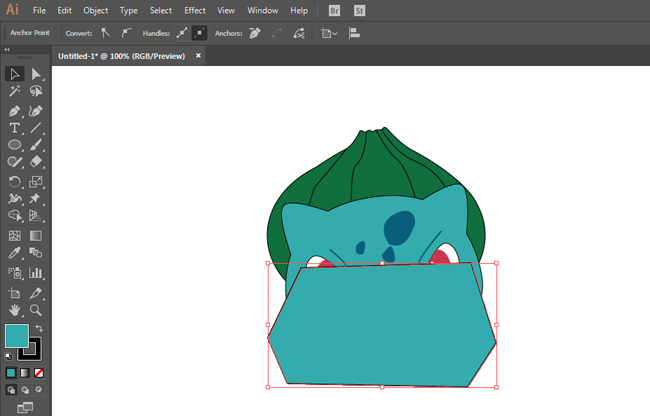
Task: Convert selected anchor points to corner
Action: point(106,33)
